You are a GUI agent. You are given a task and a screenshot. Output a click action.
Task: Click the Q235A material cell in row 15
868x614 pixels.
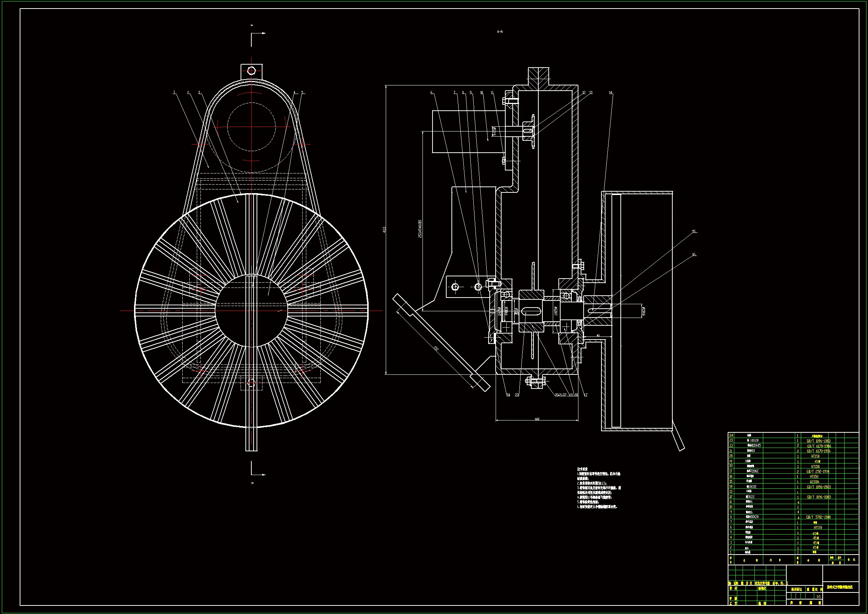(814, 482)
